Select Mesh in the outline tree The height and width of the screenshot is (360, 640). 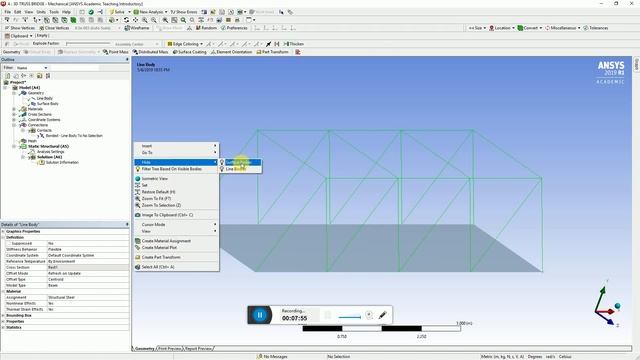[32, 141]
